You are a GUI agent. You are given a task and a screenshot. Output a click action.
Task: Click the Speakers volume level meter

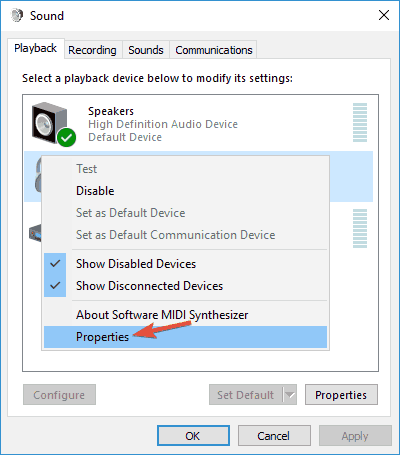pos(360,122)
